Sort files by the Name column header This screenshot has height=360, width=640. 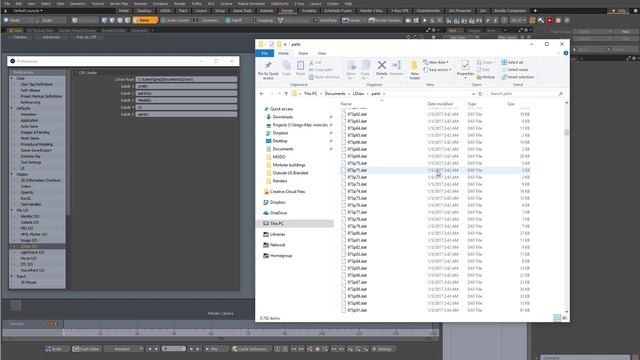[346, 104]
